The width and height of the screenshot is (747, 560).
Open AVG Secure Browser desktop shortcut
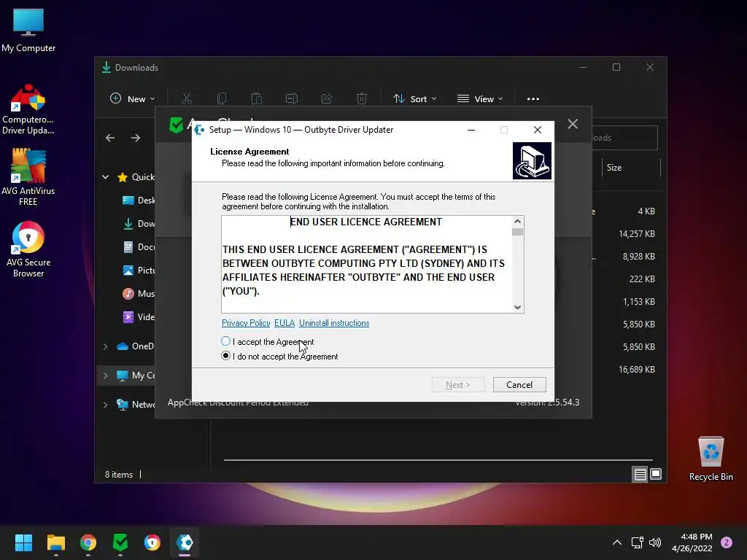pyautogui.click(x=28, y=249)
